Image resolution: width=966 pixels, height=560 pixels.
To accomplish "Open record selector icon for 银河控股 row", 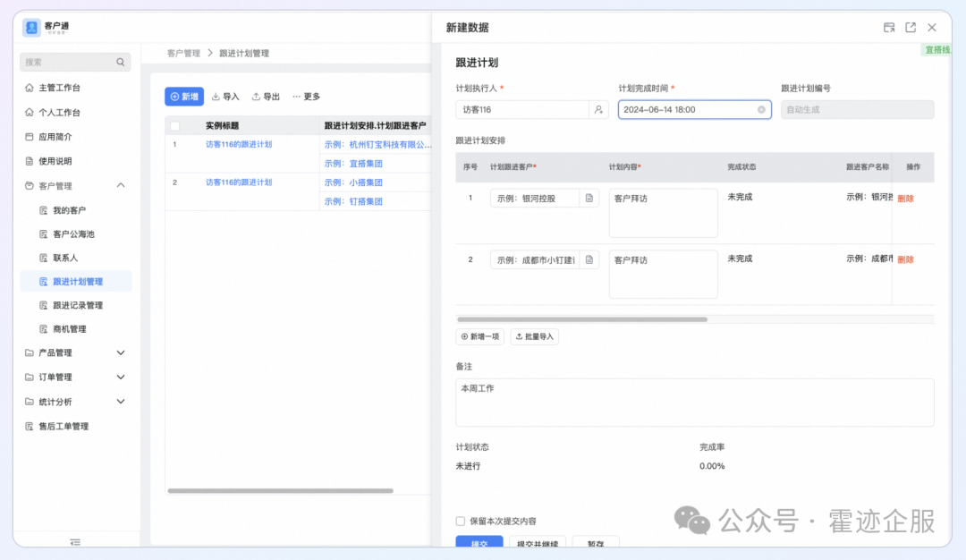I will pos(589,199).
